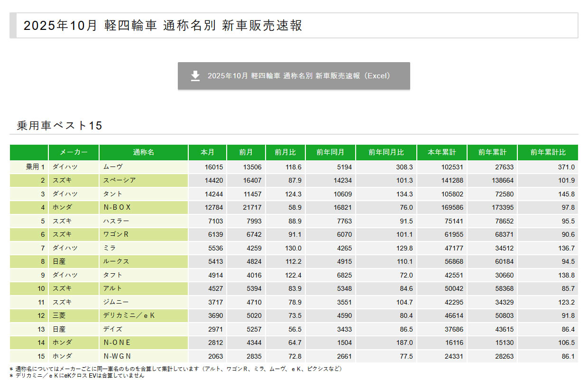Click the 通称名 column header
588x389 pixels.
pyautogui.click(x=144, y=152)
